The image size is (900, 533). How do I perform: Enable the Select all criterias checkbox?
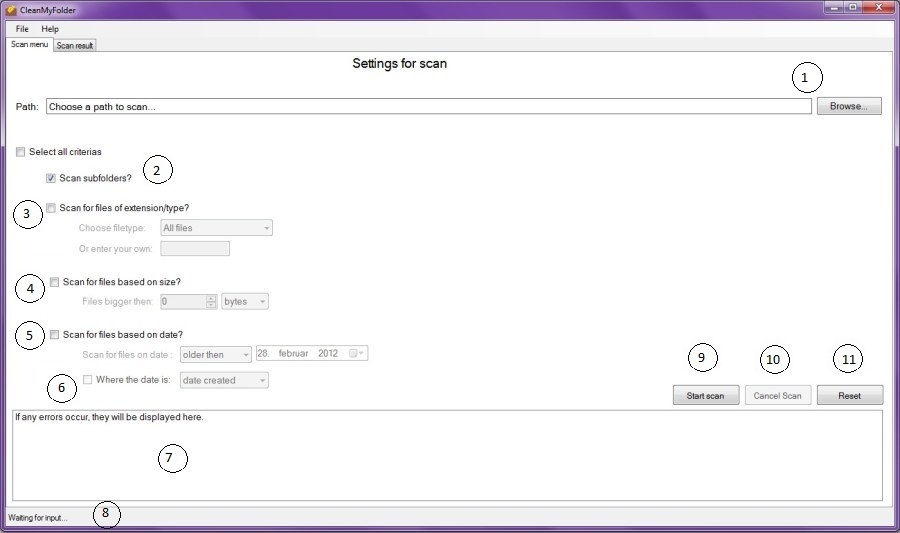21,152
